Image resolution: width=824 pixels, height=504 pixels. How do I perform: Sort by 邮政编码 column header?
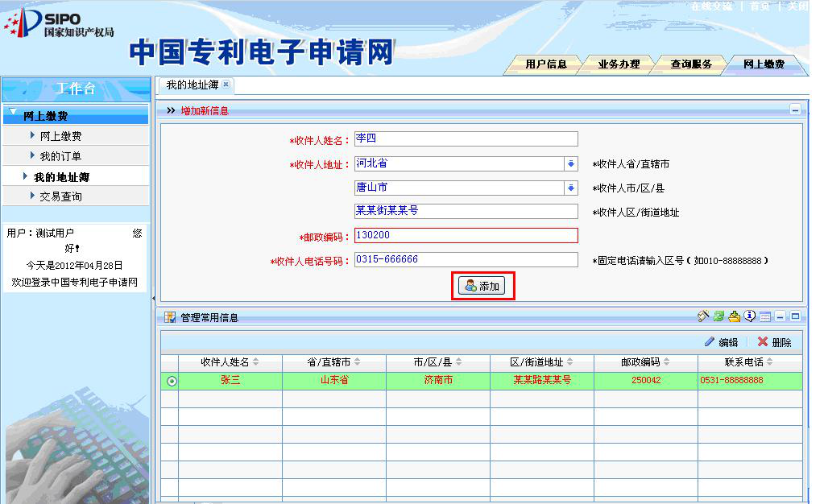click(645, 362)
